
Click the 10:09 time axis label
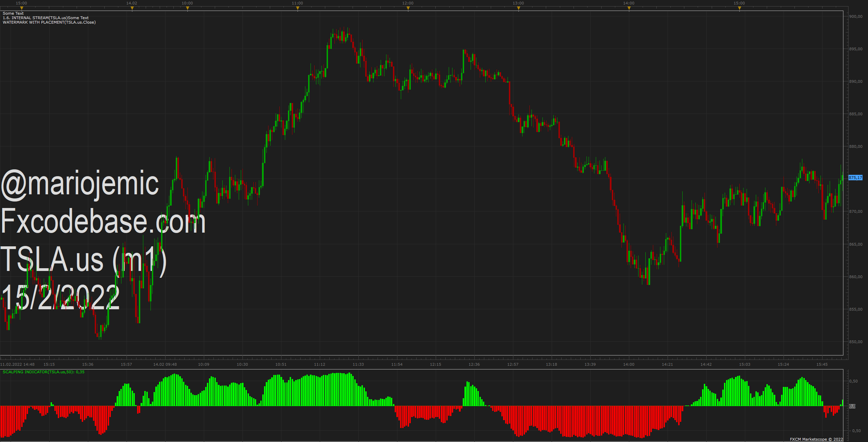(x=204, y=364)
